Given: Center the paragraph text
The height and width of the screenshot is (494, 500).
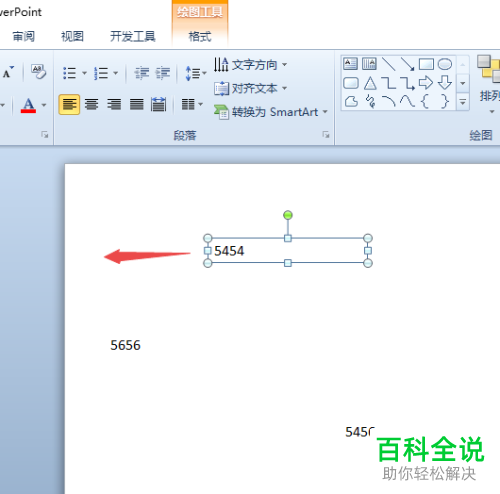Looking at the screenshot, I should tap(91, 105).
